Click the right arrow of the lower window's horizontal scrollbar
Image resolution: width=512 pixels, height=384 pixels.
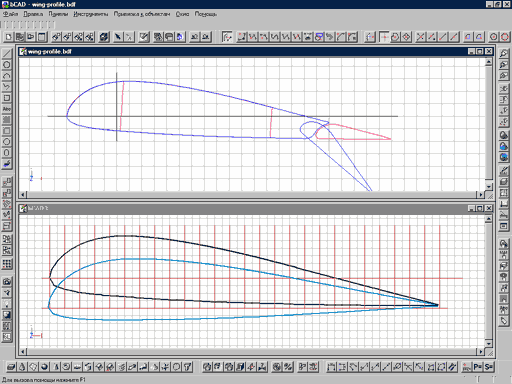[x=481, y=351]
